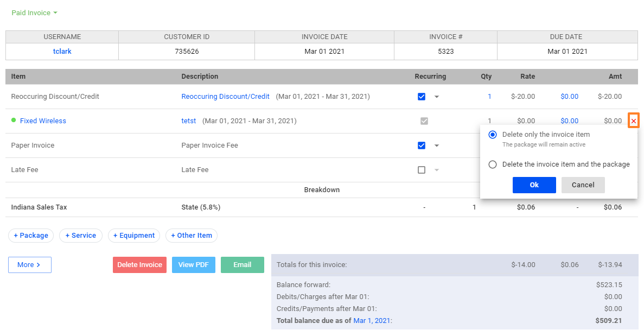Click the Indiana Sales Tax row label
Screen dimensions: 644x336
[39, 207]
